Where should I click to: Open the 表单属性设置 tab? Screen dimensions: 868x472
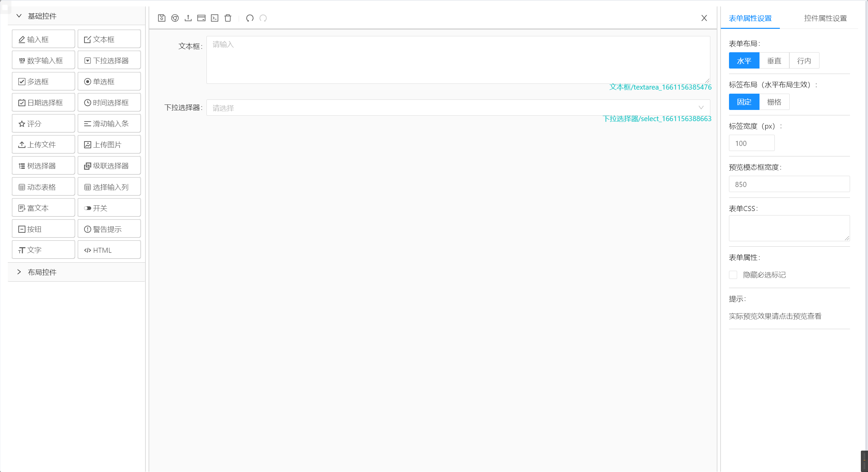(750, 18)
